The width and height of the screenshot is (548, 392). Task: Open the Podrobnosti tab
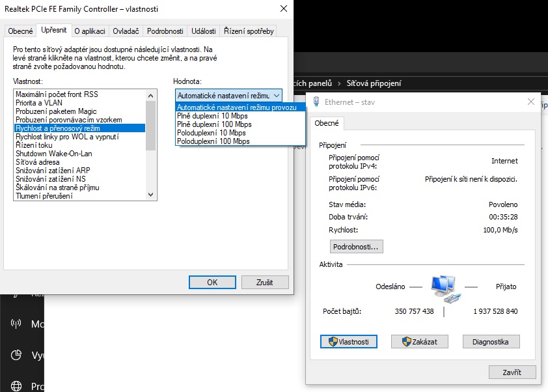click(165, 31)
